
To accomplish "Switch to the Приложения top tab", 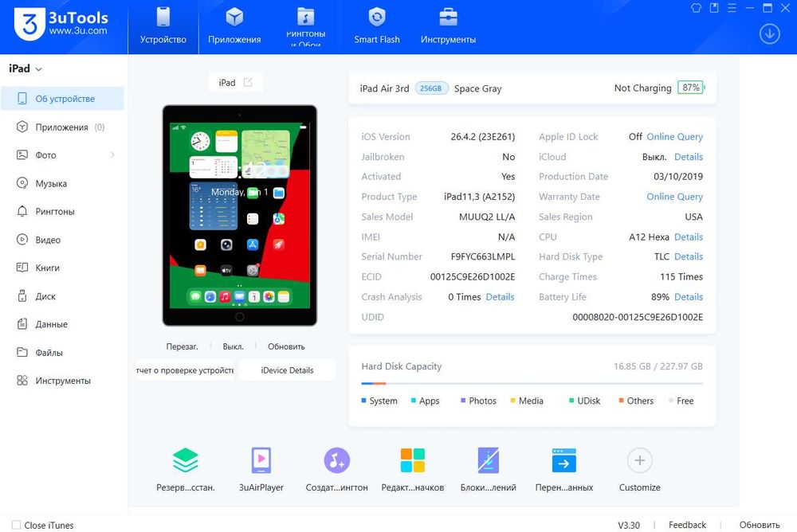I will tap(234, 26).
